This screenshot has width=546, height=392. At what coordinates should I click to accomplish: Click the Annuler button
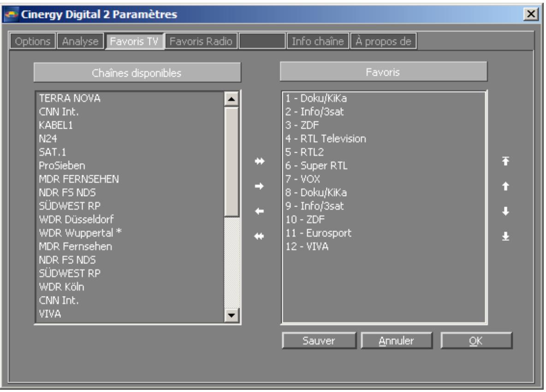click(397, 340)
